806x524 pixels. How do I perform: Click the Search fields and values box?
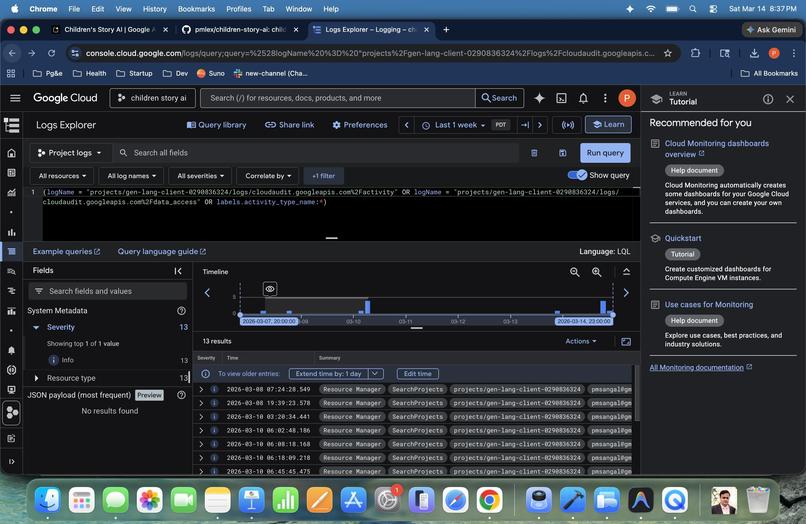tap(107, 291)
